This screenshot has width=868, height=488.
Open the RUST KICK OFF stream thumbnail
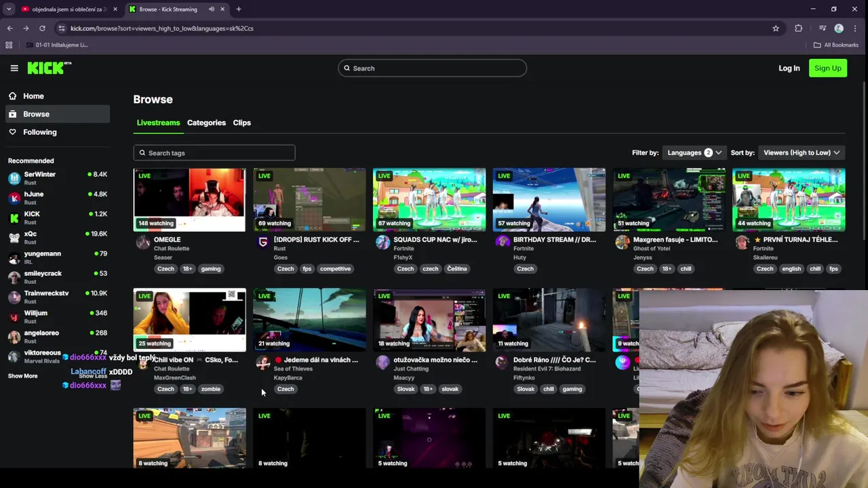click(x=309, y=200)
